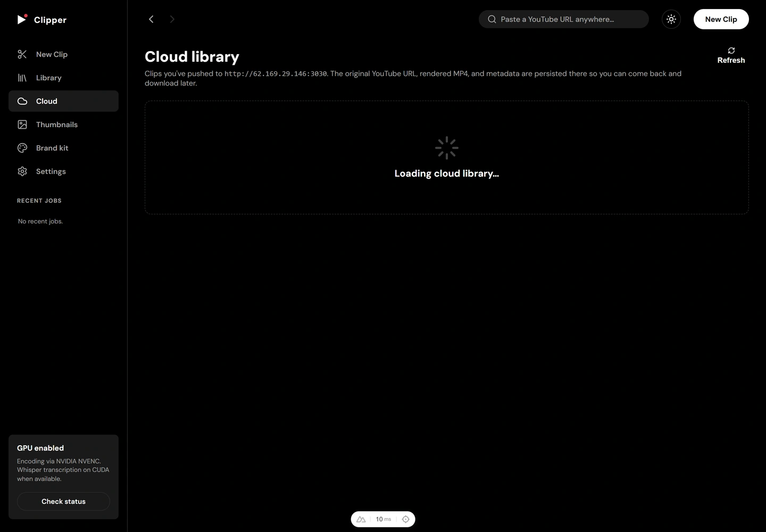Click the "Loading cloud library..." message

(447, 173)
